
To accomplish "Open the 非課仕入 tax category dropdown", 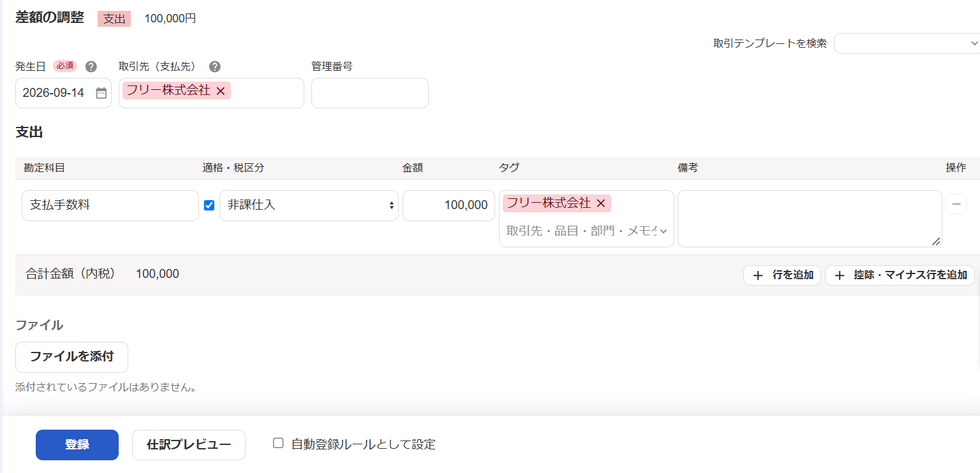I will (x=309, y=205).
